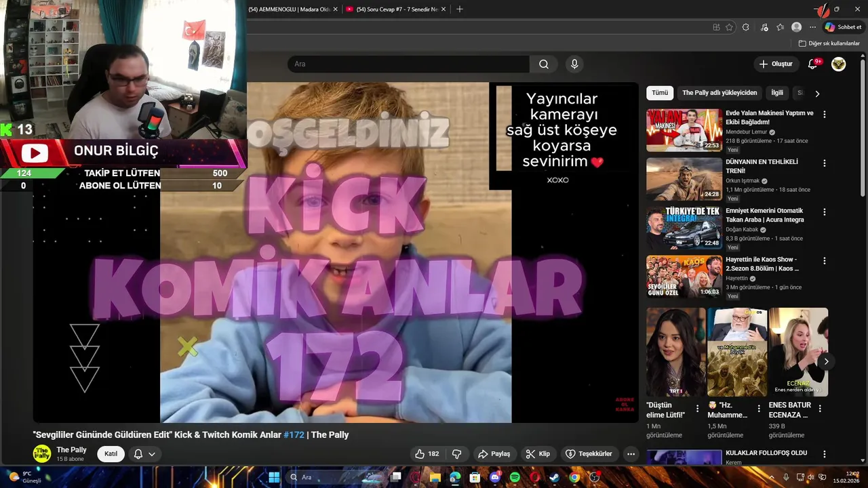Image resolution: width=868 pixels, height=488 pixels.
Task: Open 'Hayrettin ile Kaos Show' thumbnail
Action: point(684,277)
